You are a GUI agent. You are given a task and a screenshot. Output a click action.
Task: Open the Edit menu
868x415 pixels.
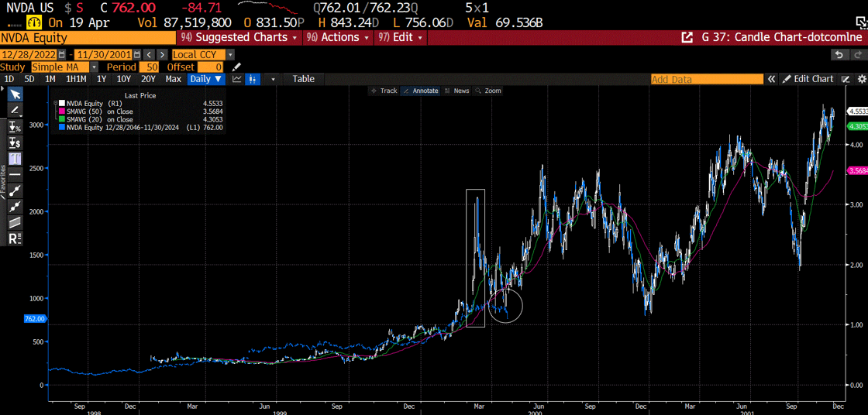click(x=401, y=38)
